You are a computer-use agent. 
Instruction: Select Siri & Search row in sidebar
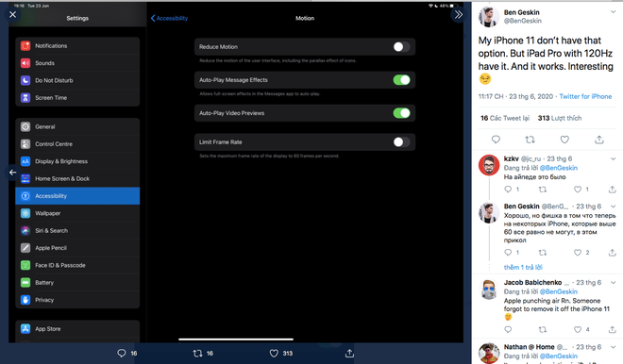[x=77, y=231]
